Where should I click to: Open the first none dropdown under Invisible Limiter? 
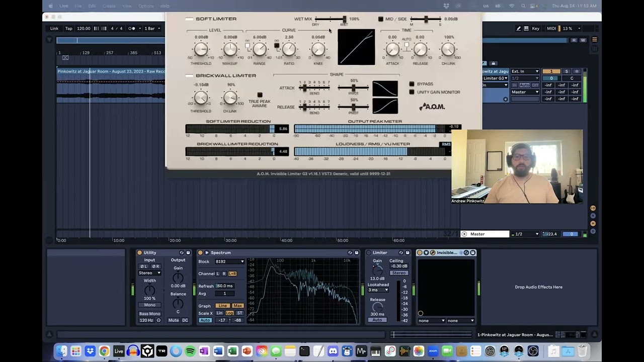pyautogui.click(x=432, y=321)
